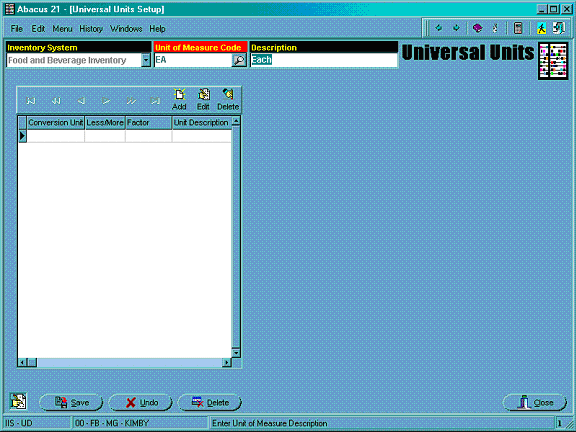Click grid vertical scrollbar down arrow
The image size is (576, 432).
236,353
